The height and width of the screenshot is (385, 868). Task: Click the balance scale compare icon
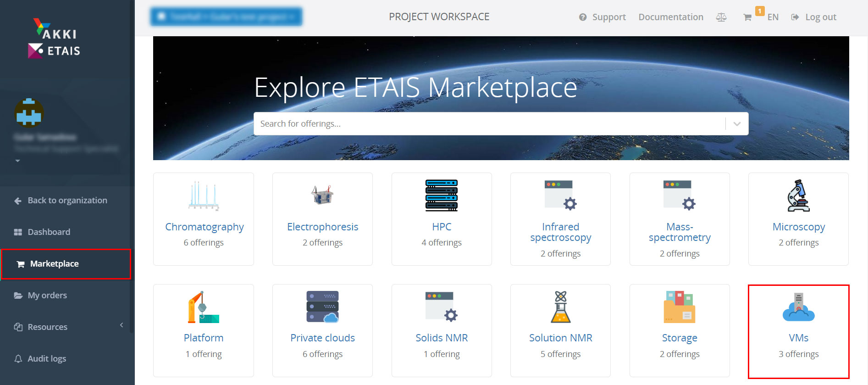point(721,17)
